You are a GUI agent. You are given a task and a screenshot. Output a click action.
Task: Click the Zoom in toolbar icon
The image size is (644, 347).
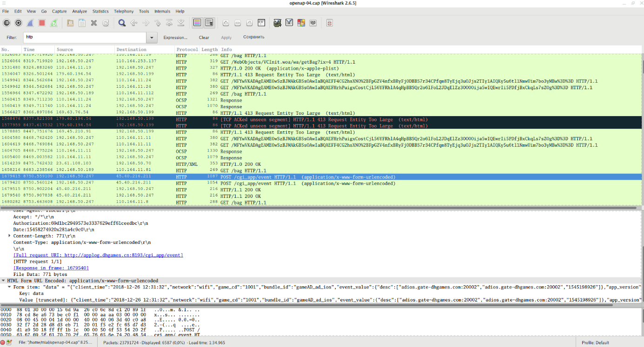(x=226, y=23)
